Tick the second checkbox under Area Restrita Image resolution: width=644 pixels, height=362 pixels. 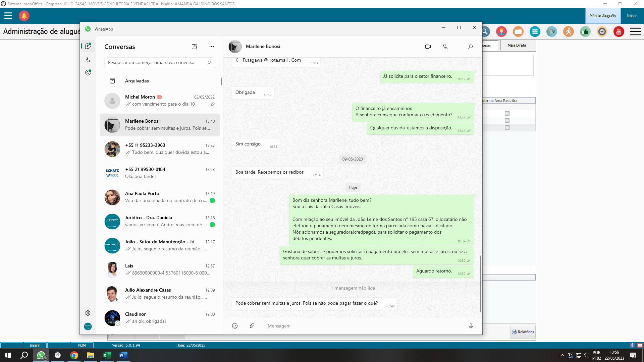[507, 121]
